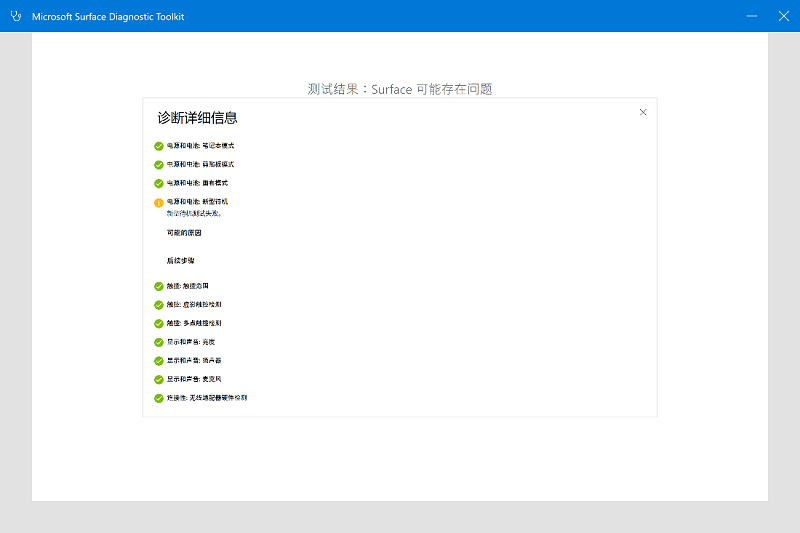Click the 测试结果 Surface 可能存在问题 heading
This screenshot has width=800, height=533.
point(400,89)
